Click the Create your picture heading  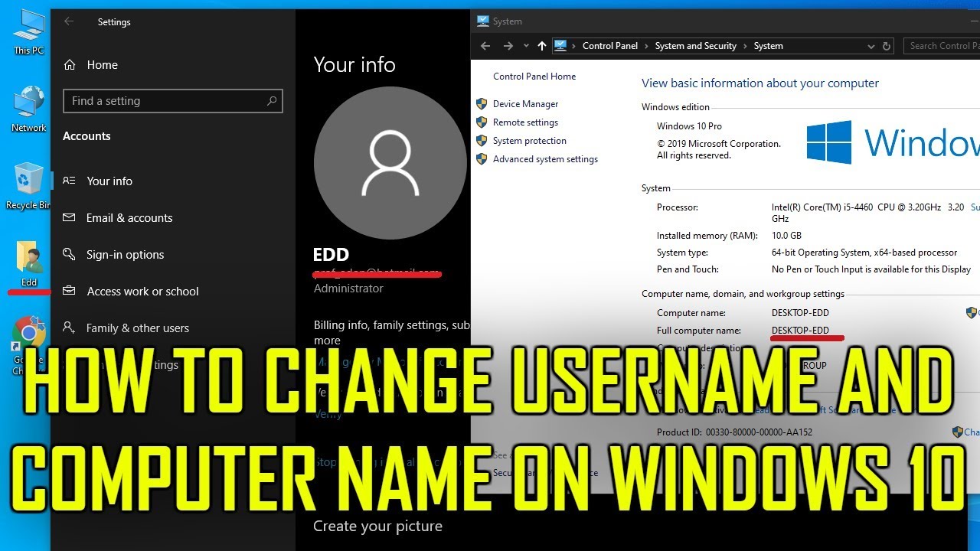pyautogui.click(x=377, y=527)
